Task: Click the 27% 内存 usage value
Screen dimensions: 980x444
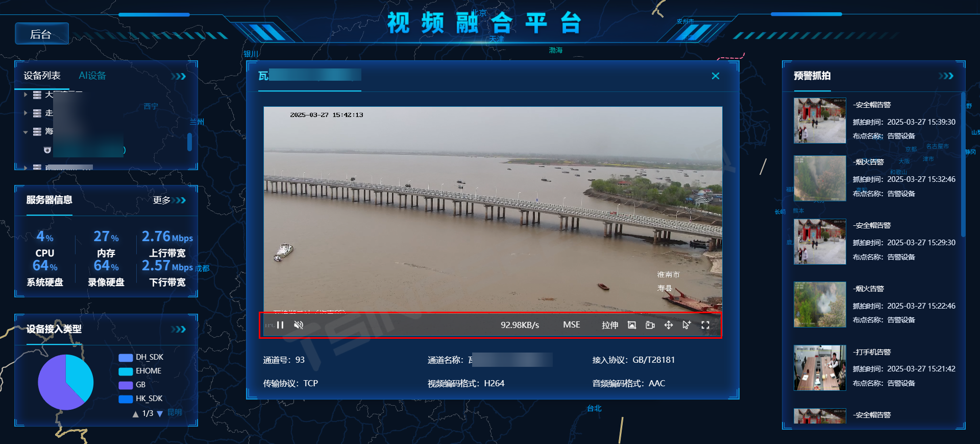Action: point(106,237)
